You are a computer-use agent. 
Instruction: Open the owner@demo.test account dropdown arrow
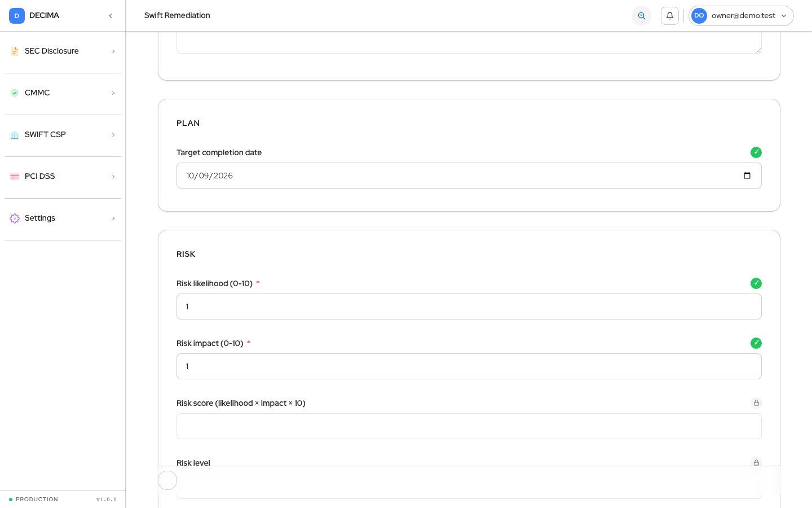click(x=784, y=16)
